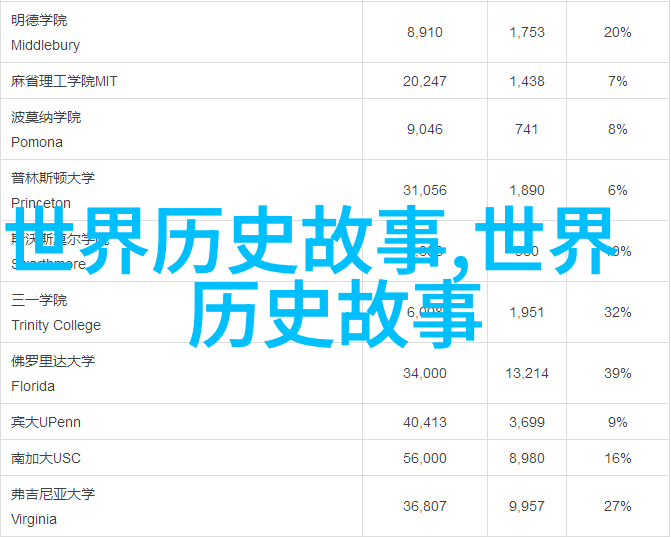
Task: Click the 9,046 value
Action: 425,130
